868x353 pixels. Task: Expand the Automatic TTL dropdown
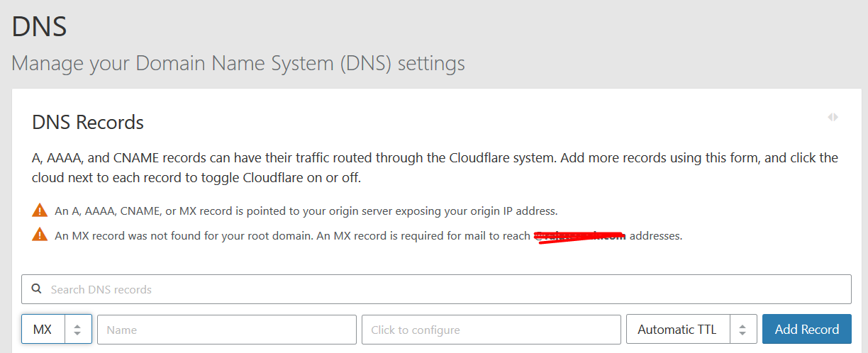(677, 330)
